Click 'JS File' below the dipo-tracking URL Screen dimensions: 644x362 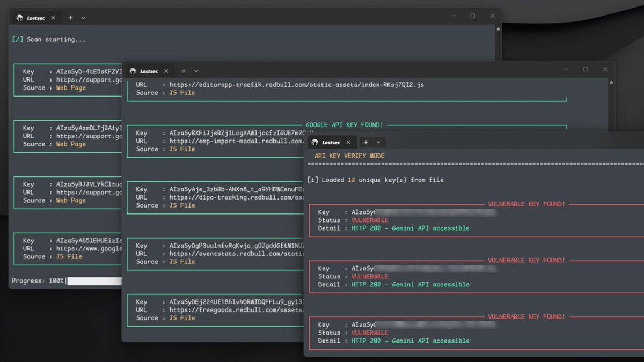(x=182, y=205)
